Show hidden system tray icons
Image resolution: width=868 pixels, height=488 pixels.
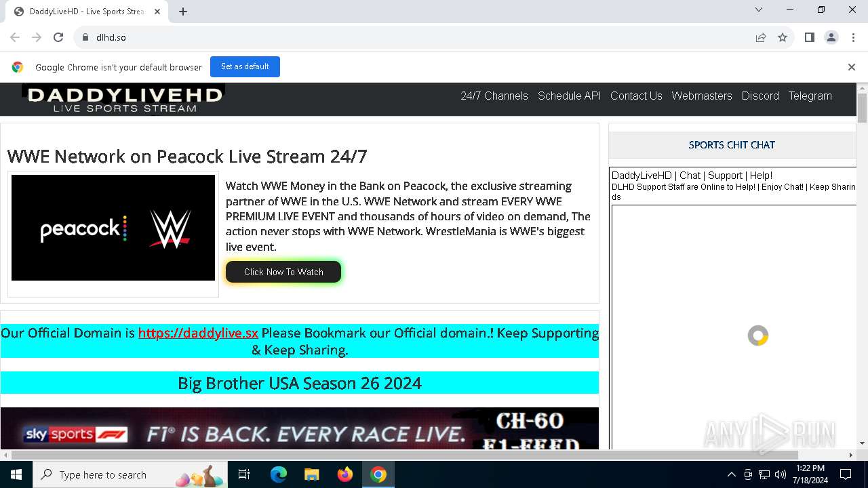731,474
